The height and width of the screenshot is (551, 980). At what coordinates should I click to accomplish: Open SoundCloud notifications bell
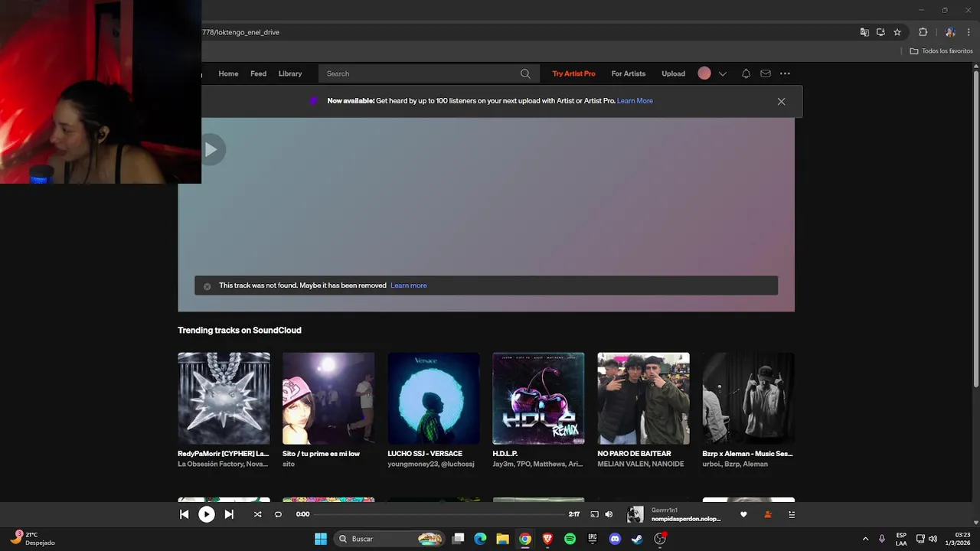(x=746, y=73)
